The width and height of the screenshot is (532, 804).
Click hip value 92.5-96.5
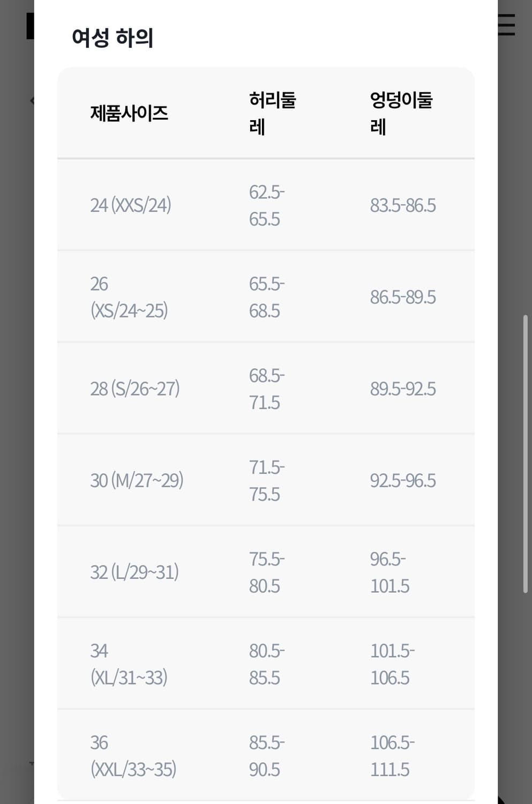click(x=403, y=480)
